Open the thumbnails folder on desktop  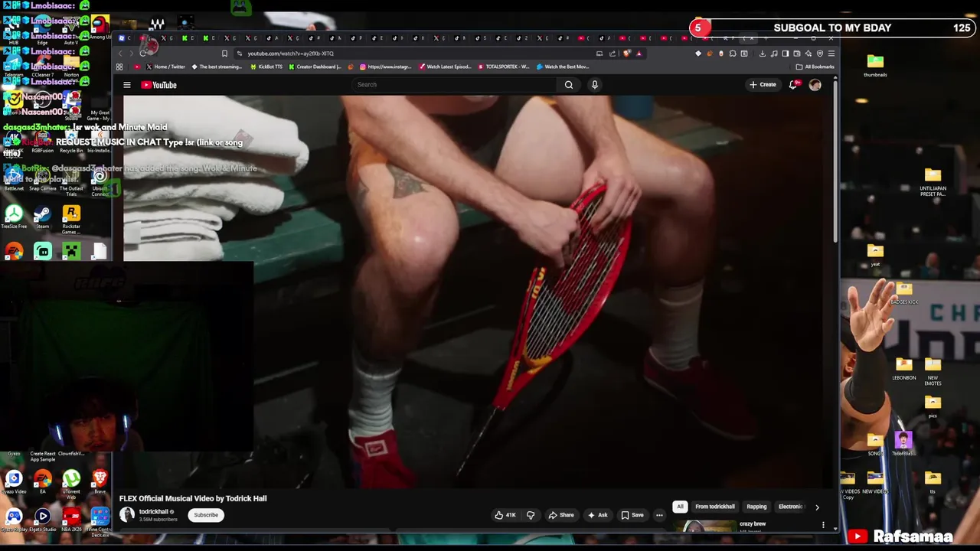875,65
